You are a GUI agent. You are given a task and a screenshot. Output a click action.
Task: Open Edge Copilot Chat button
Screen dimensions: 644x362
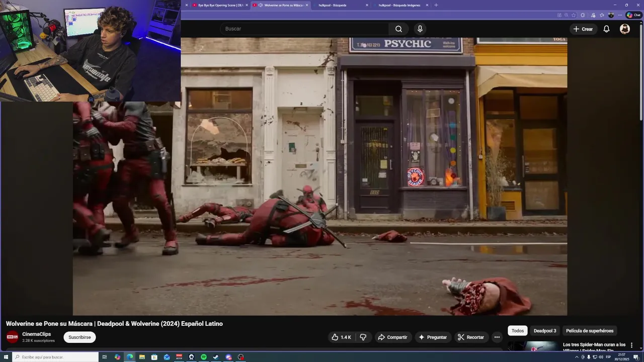(x=633, y=15)
